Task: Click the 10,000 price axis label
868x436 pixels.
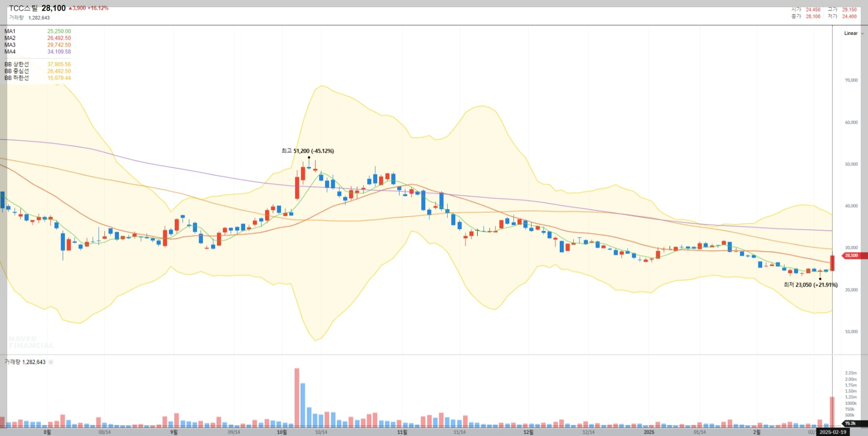Action: pyautogui.click(x=851, y=332)
